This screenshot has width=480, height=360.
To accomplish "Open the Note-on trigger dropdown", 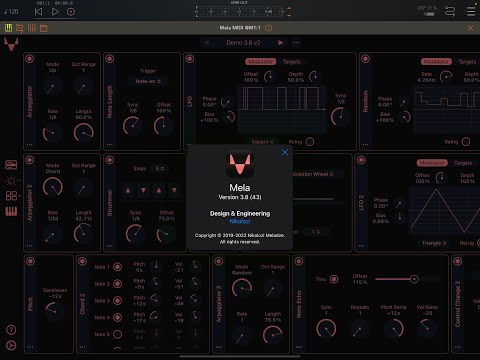I will (148, 81).
